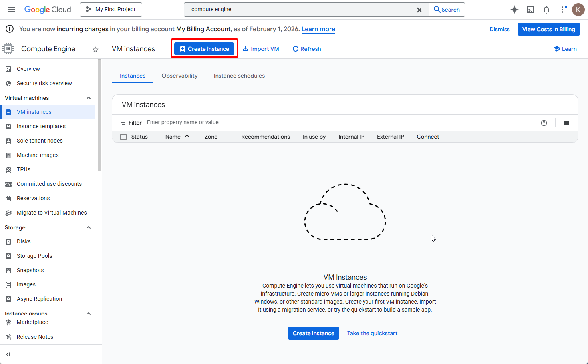Click the Compute Engine chip icon
This screenshot has width=588, height=364.
pyautogui.click(x=8, y=49)
